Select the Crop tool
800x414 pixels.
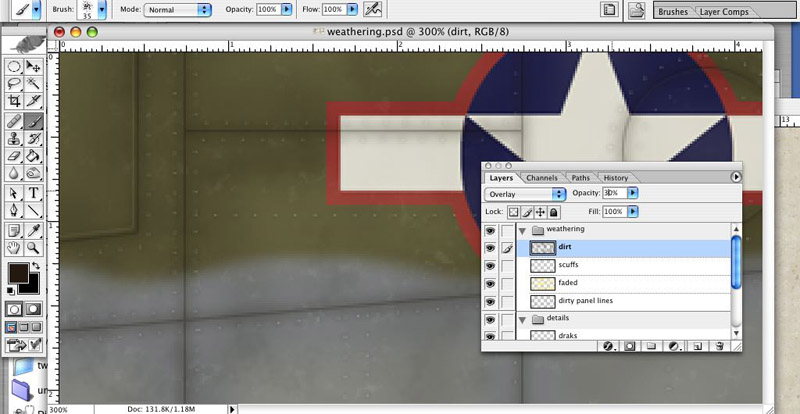(14, 101)
